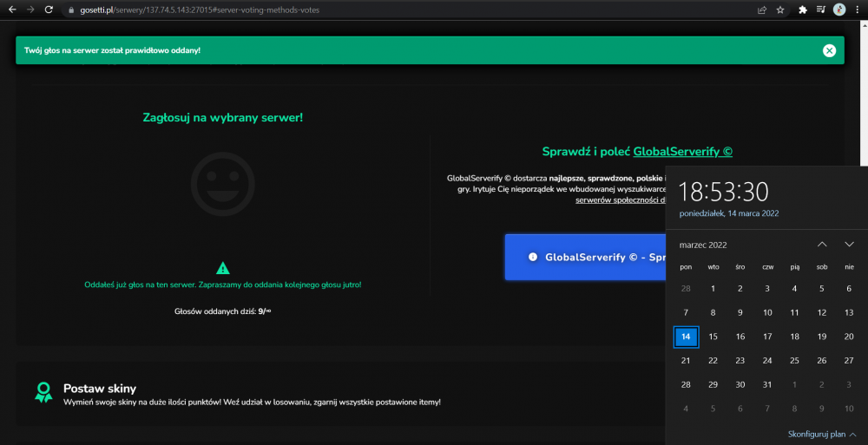868x445 pixels.
Task: Select day 27 in the calendar
Action: (849, 360)
